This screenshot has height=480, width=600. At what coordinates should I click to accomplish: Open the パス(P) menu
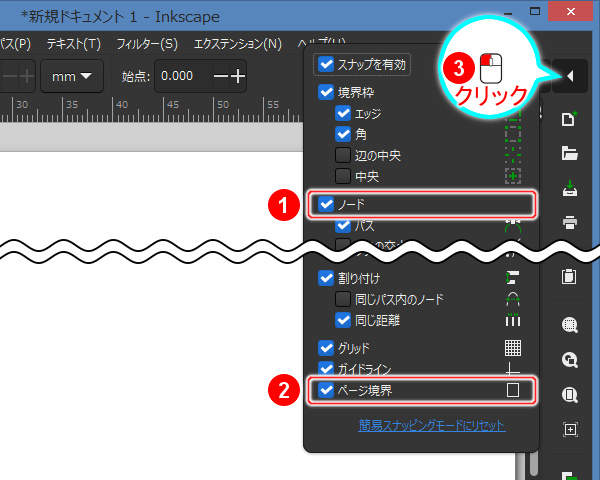(x=15, y=44)
